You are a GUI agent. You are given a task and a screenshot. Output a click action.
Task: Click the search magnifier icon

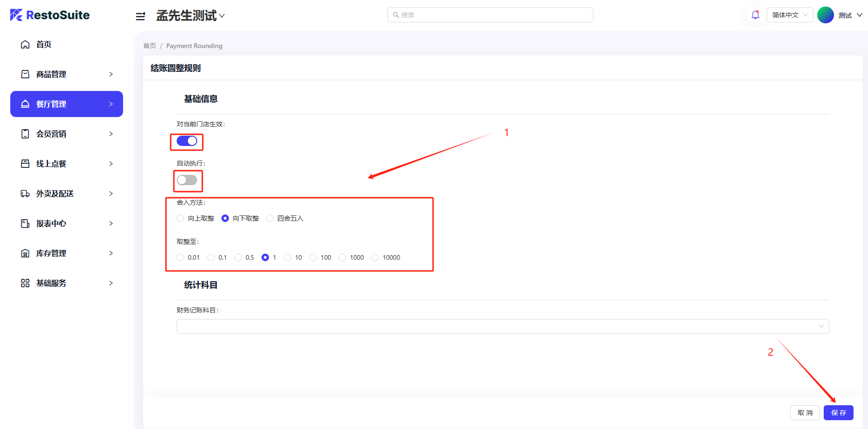pos(396,15)
